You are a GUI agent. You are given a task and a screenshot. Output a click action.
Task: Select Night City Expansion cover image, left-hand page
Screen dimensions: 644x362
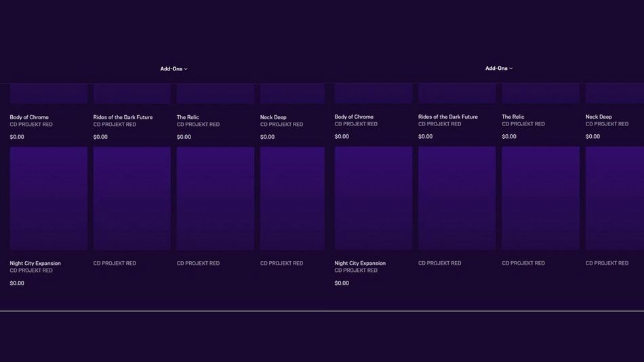48,199
